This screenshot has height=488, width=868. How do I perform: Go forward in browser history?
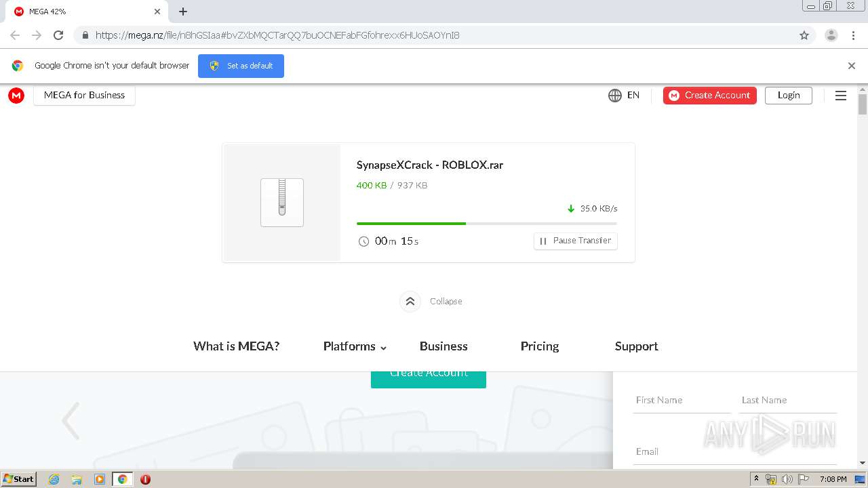37,35
